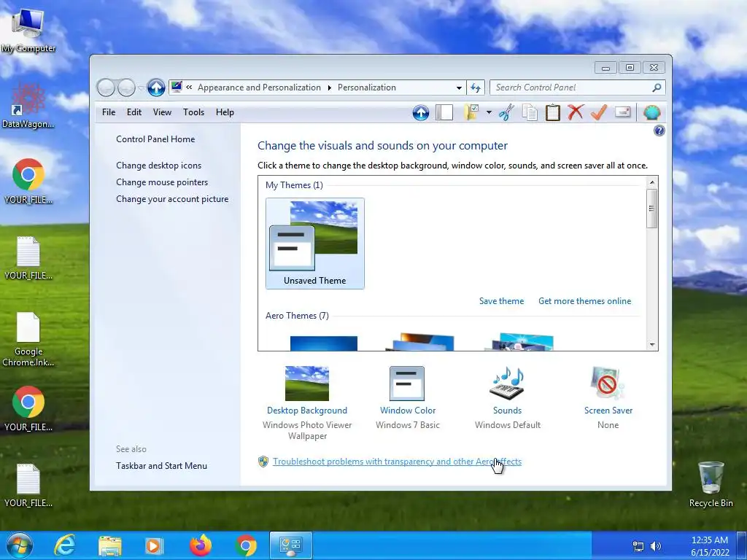Click the blue Help question mark icon
747x560 pixels.
[659, 131]
